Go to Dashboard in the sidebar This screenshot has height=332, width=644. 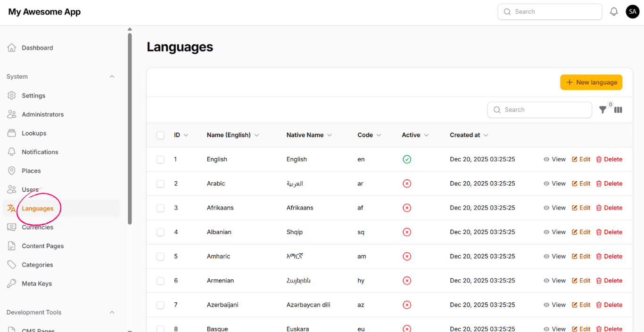[37, 48]
